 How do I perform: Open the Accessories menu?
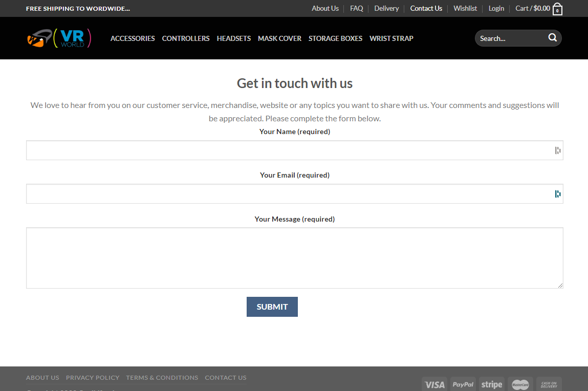(133, 38)
